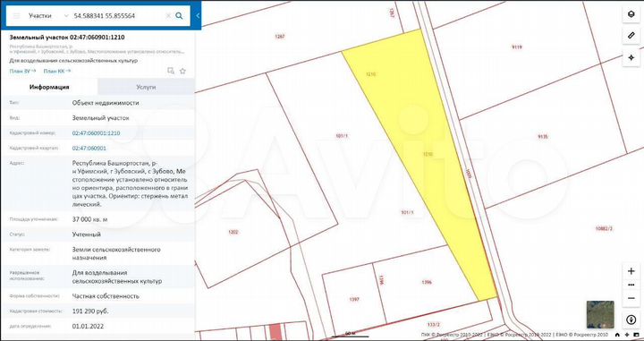This screenshot has height=341, width=644.
Task: Clear the search query with X icon
Action: coord(168,16)
